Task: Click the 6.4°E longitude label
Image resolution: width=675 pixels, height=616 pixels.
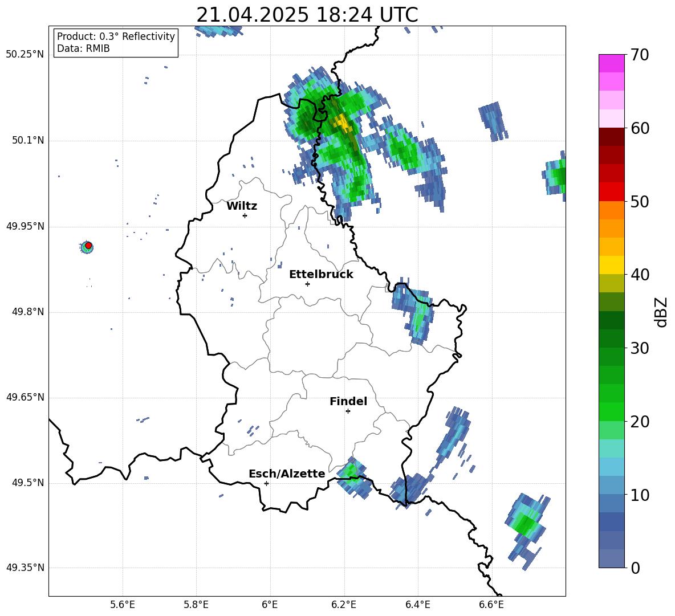Action: 417,605
